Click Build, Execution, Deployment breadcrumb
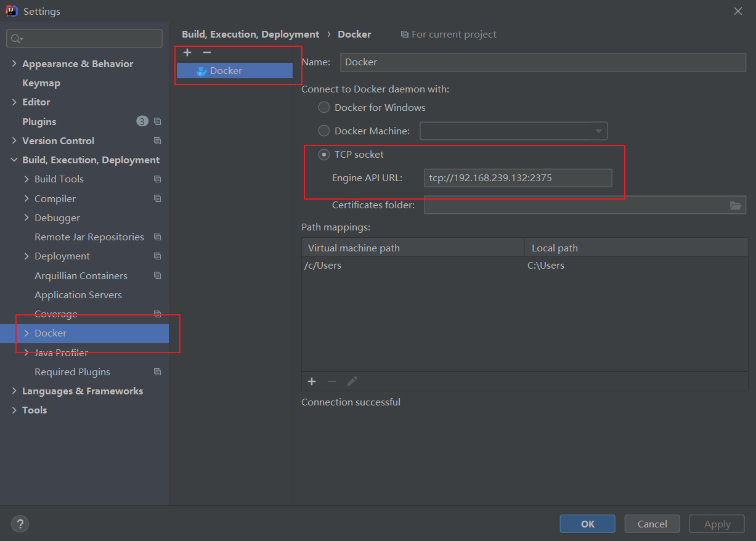 tap(251, 35)
